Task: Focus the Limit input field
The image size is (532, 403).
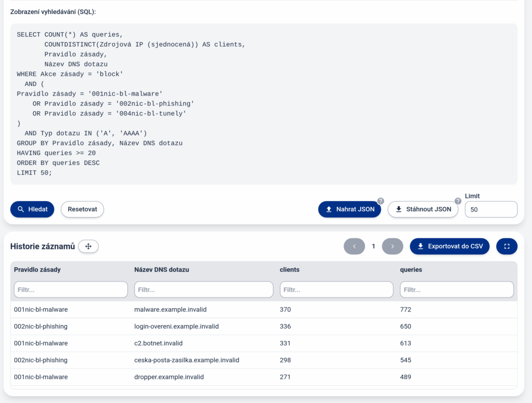Action: (491, 209)
